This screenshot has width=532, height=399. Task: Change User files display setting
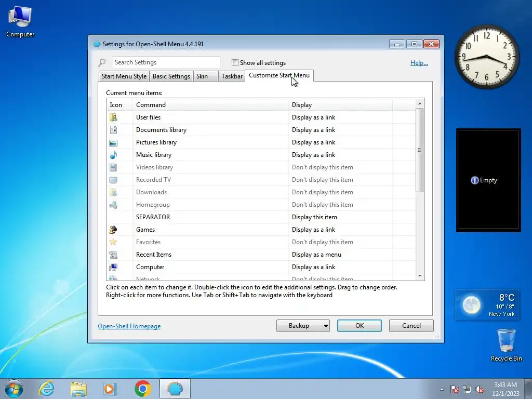[313, 117]
